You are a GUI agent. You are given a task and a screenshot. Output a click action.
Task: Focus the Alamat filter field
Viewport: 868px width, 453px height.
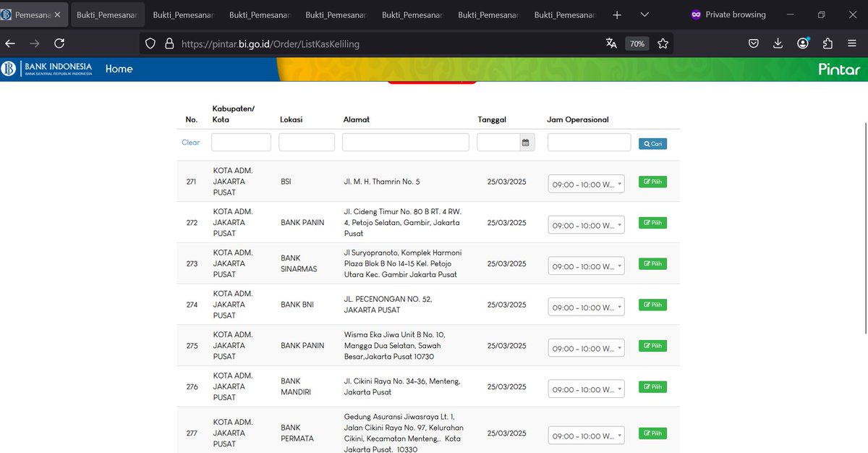[406, 142]
